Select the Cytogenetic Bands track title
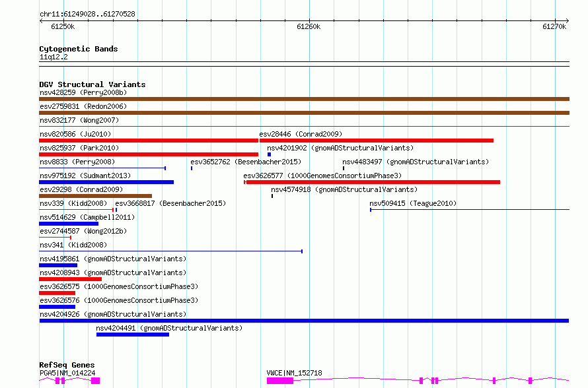Screen dimensions: 588x388 (79, 49)
